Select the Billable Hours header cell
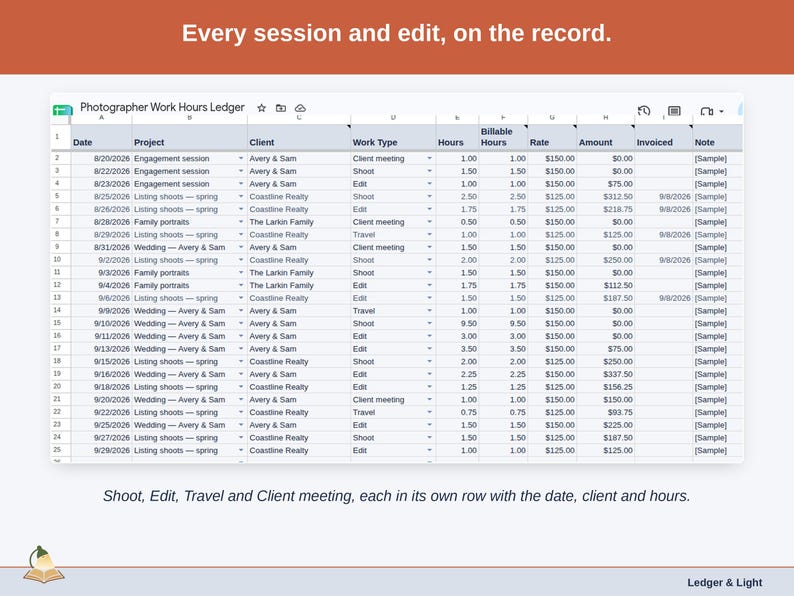This screenshot has height=596, width=794. (x=503, y=137)
